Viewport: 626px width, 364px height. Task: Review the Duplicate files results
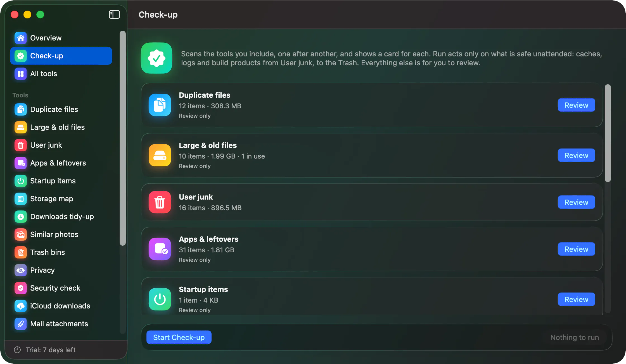point(576,105)
